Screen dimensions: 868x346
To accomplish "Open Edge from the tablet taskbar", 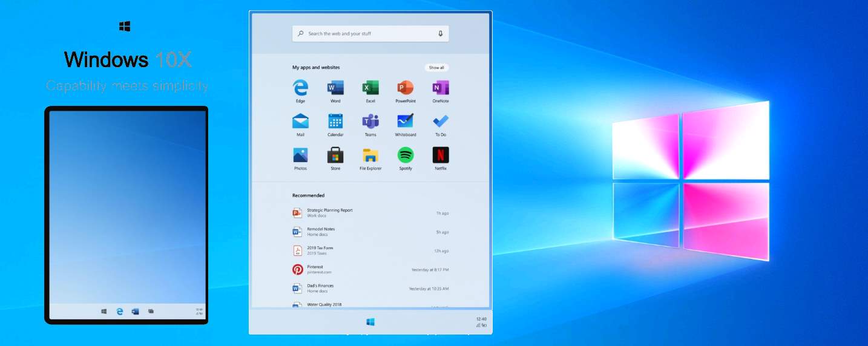I will point(120,311).
